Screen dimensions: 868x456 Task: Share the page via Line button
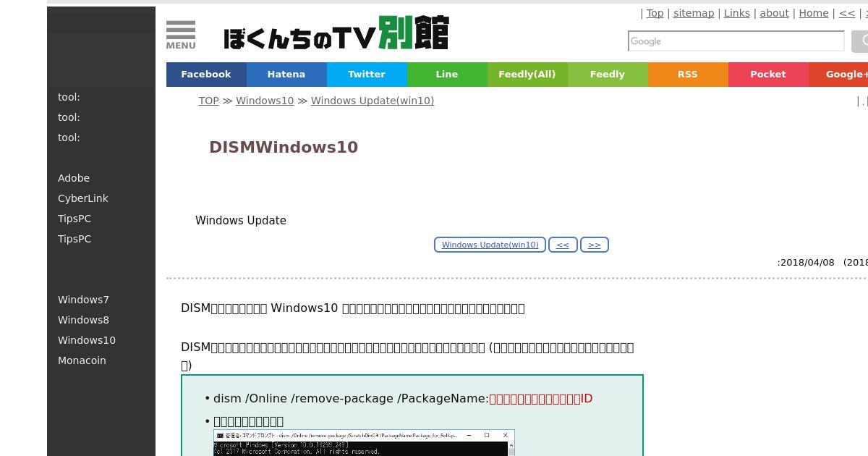[447, 75]
